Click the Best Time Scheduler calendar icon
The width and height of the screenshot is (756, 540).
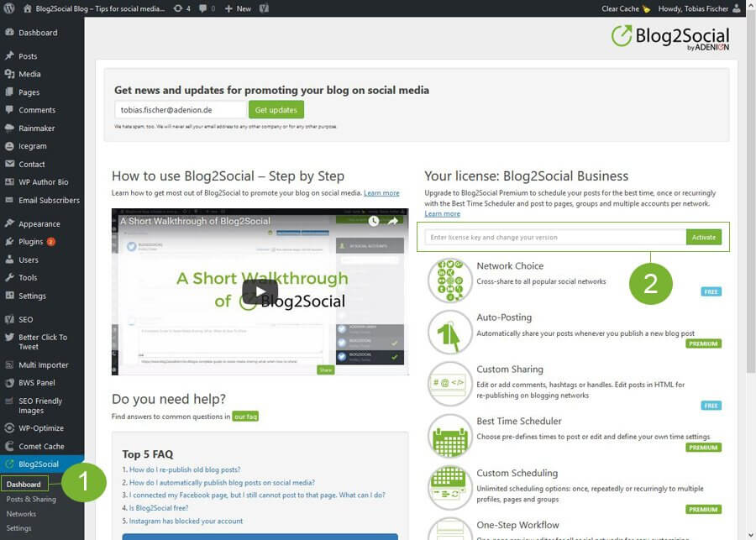[450, 436]
